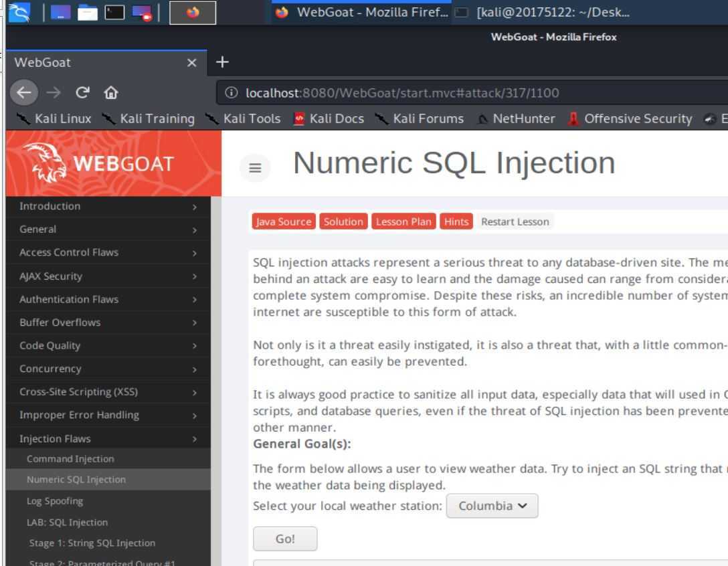Select the Numeric SQL Injection lesson
This screenshot has width=728, height=566.
pos(108,480)
